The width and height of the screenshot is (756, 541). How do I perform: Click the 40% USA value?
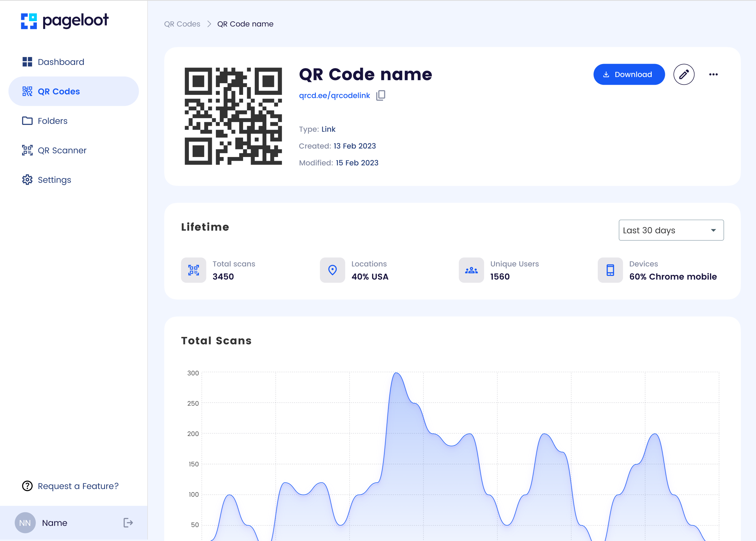pyautogui.click(x=370, y=277)
